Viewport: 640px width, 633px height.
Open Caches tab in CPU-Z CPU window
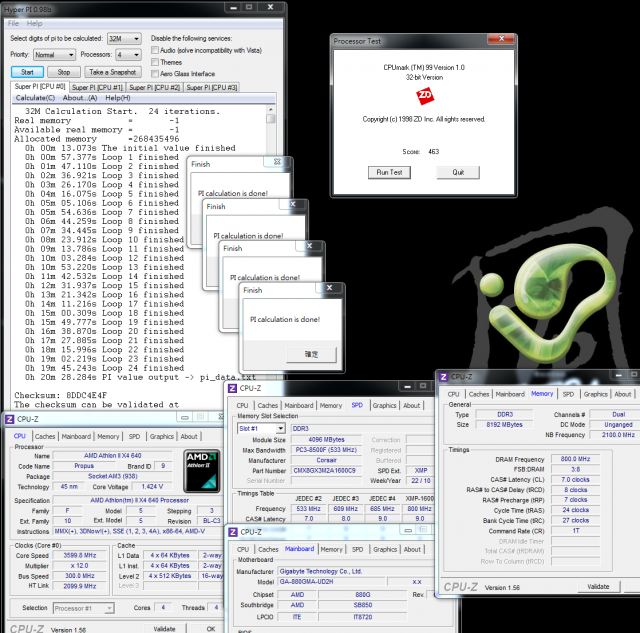[x=45, y=437]
